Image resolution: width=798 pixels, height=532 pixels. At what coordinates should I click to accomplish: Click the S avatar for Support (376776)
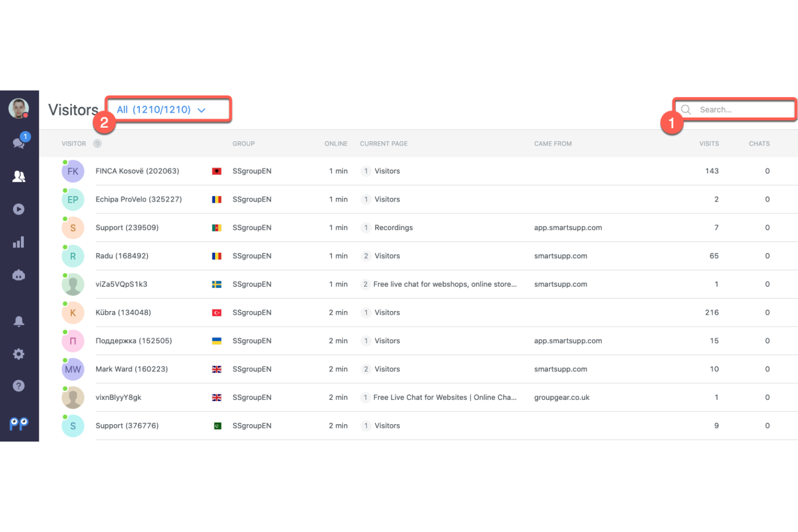[73, 426]
